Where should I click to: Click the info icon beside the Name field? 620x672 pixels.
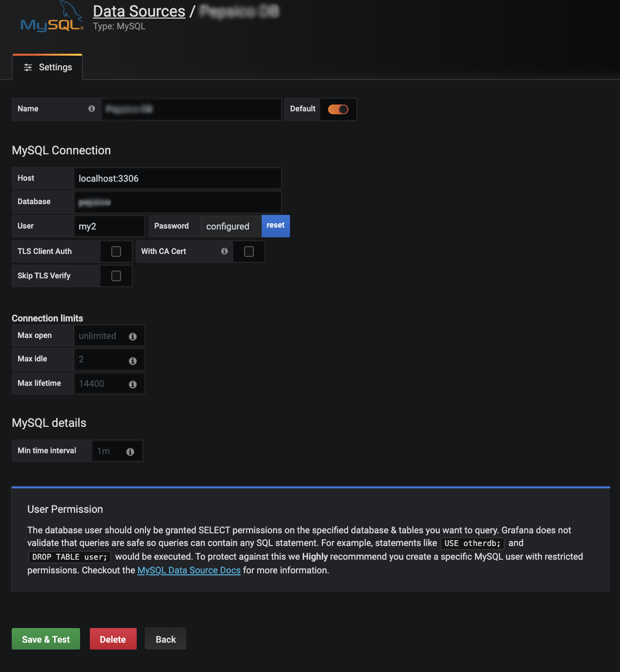[91, 109]
